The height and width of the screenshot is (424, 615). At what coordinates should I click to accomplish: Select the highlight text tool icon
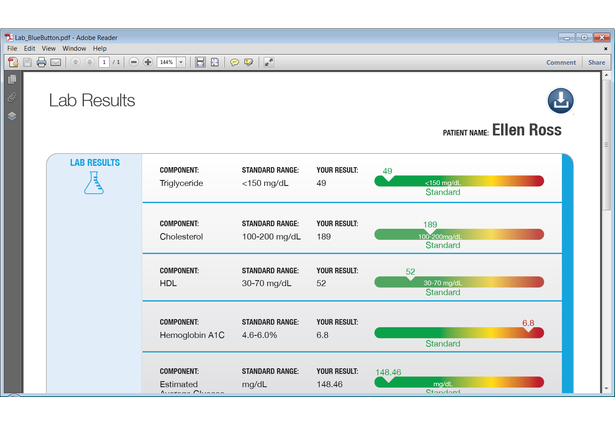click(248, 62)
